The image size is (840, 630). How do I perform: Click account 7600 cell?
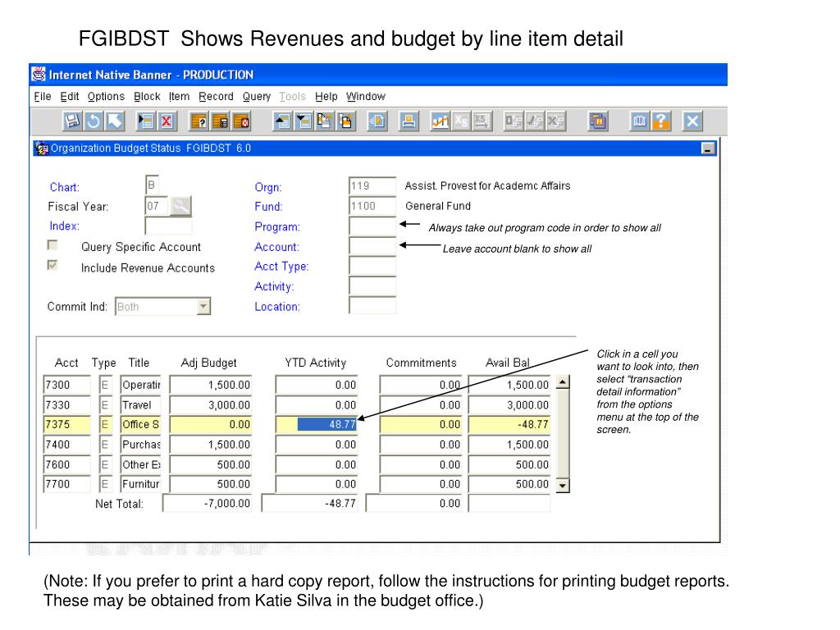[67, 464]
